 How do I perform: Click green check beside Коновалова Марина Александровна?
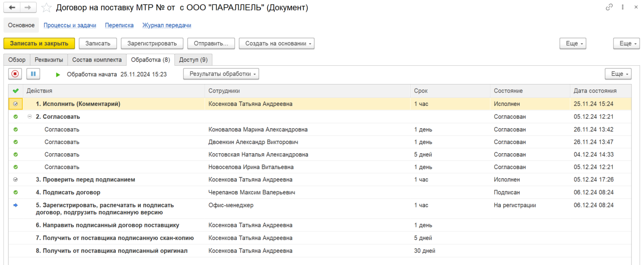pos(16,130)
